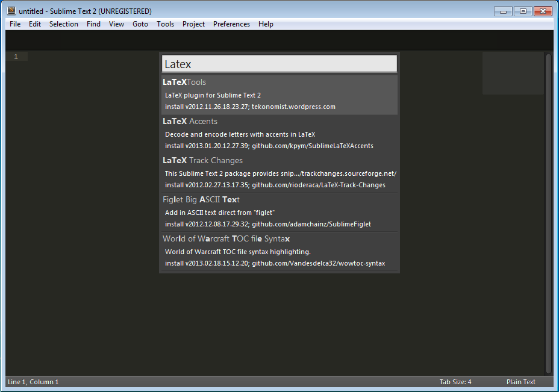Click the github.com/adamchainz/SublimeFiglet line
This screenshot has width=559, height=392.
[268, 224]
